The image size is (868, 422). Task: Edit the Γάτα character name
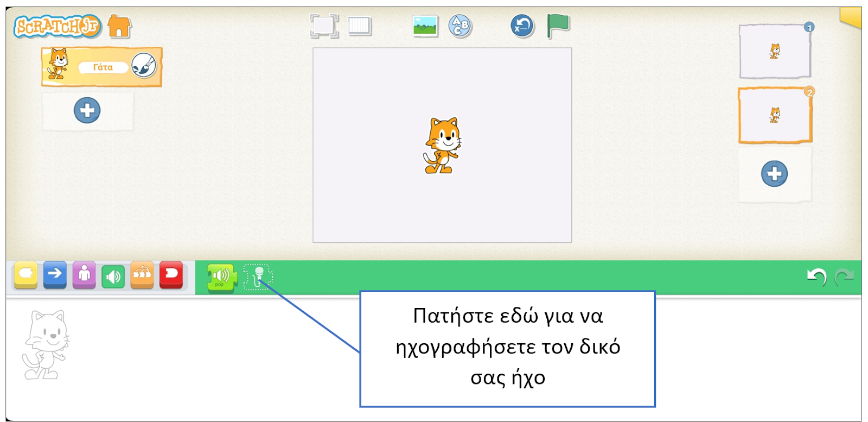(x=103, y=67)
